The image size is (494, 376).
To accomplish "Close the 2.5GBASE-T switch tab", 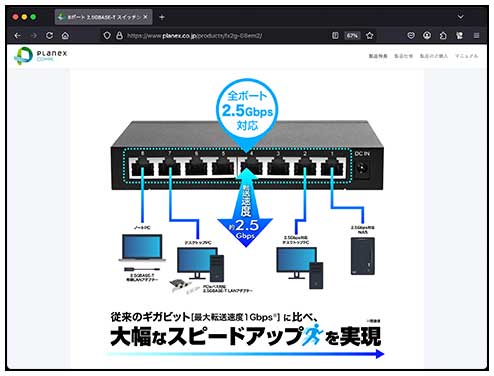I will coord(146,17).
